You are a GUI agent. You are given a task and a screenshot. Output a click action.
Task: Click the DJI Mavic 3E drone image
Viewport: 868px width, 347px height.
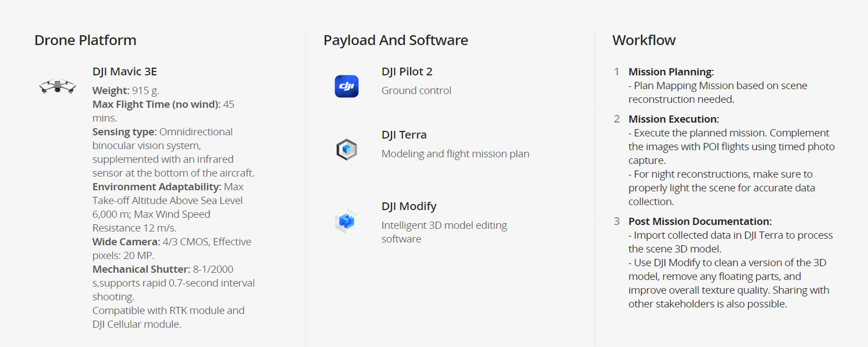[58, 86]
